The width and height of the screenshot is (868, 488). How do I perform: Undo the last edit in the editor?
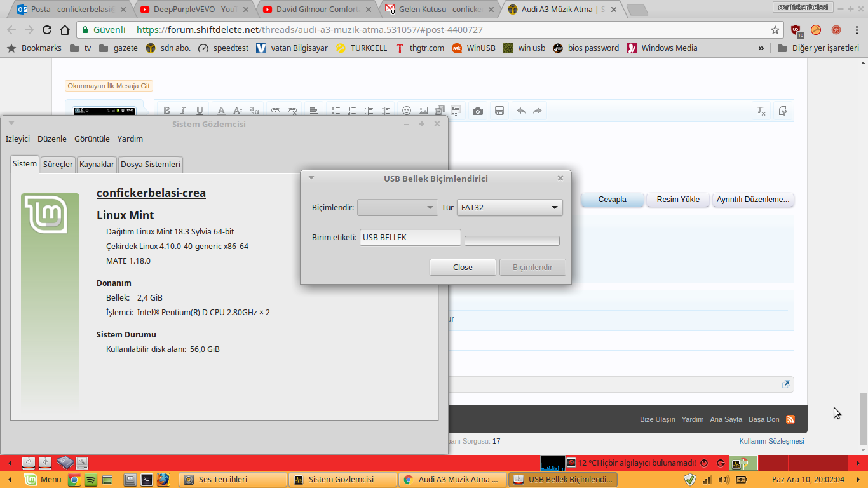tap(521, 111)
